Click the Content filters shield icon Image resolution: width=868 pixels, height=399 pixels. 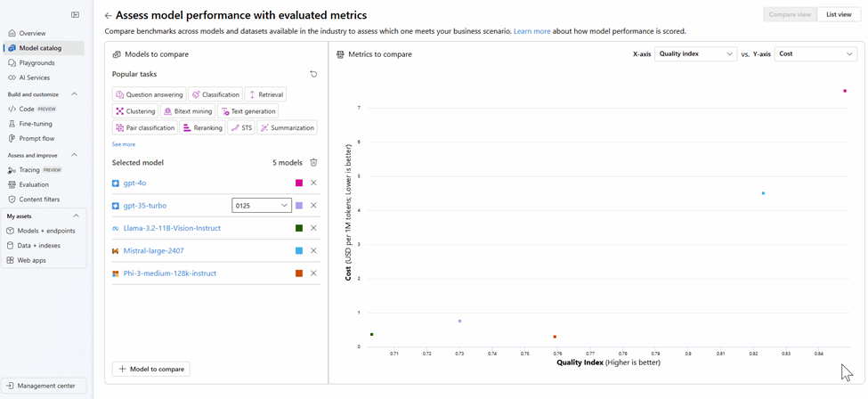[12, 199]
